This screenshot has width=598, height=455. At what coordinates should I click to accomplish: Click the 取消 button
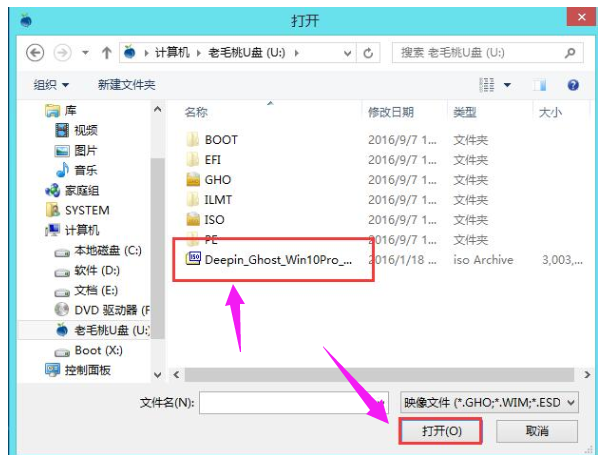537,431
